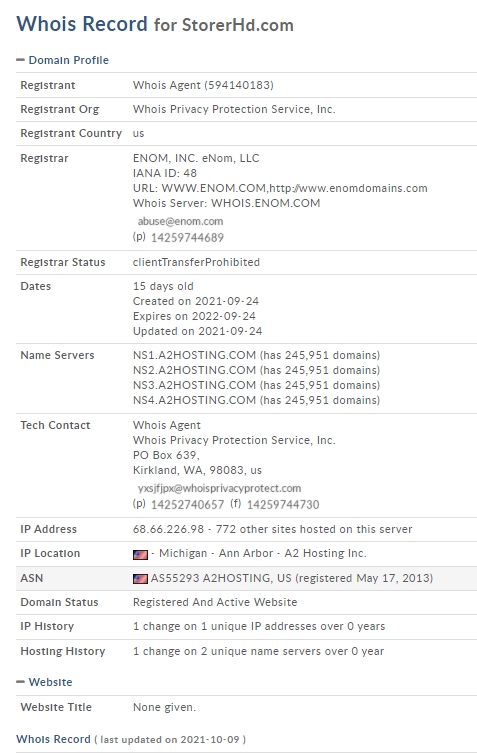Click the yxsjfjpx@whoisprivacyprotect.com email

219,488
